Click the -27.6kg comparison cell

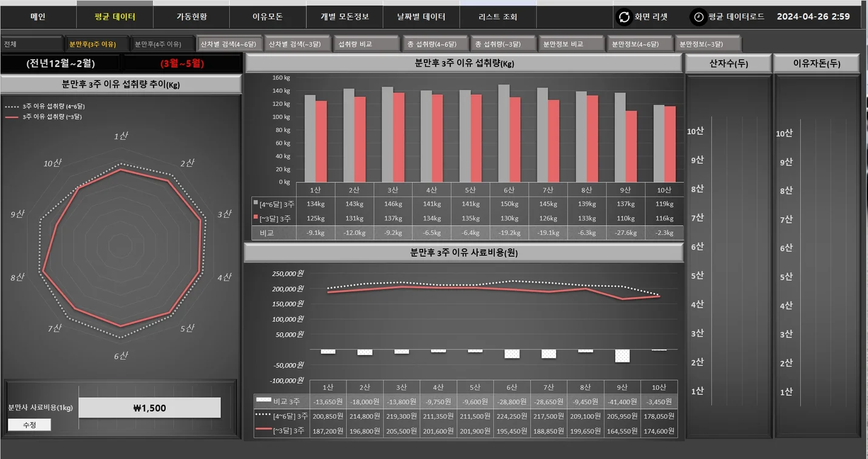(625, 233)
